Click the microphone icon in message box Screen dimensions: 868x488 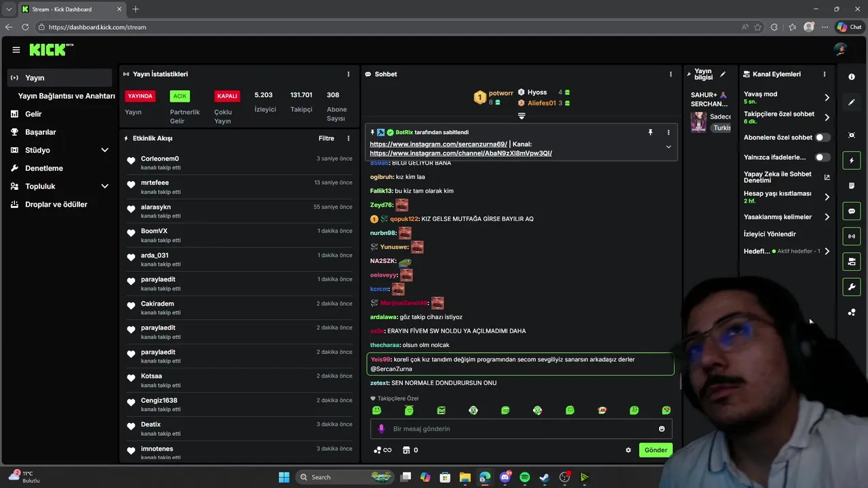coord(381,428)
